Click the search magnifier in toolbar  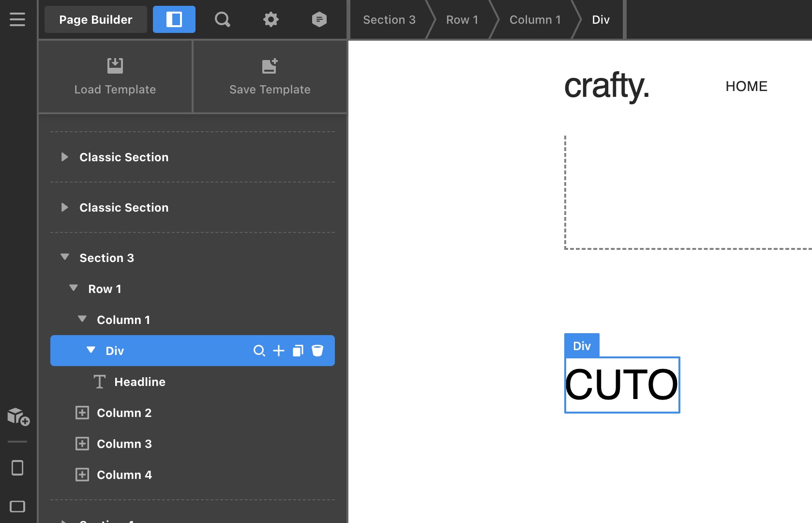222,19
